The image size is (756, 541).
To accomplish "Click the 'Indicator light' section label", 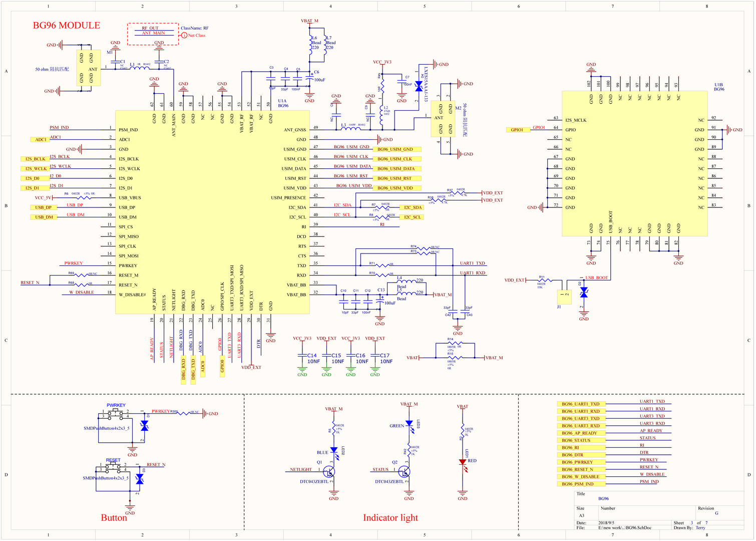I will click(x=391, y=518).
